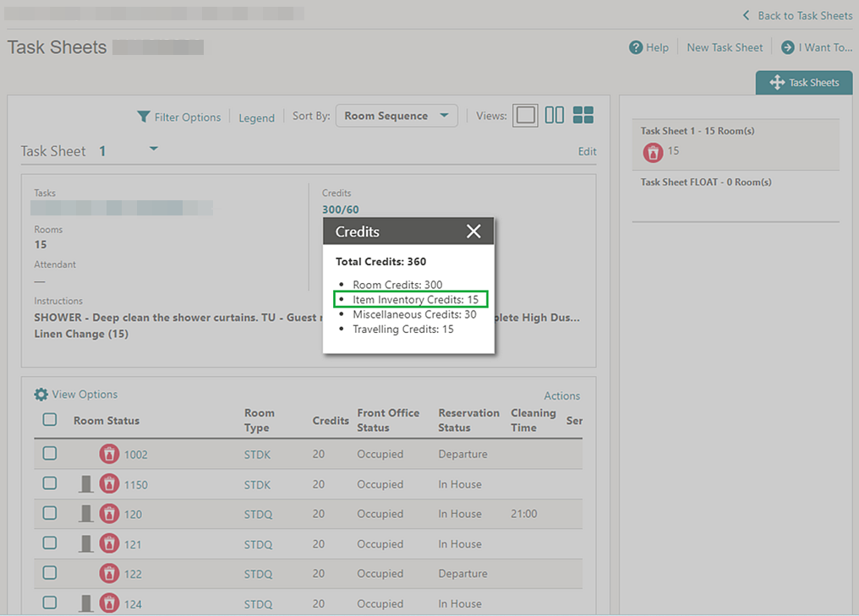
Task: Click New Task Sheet link
Action: (725, 47)
